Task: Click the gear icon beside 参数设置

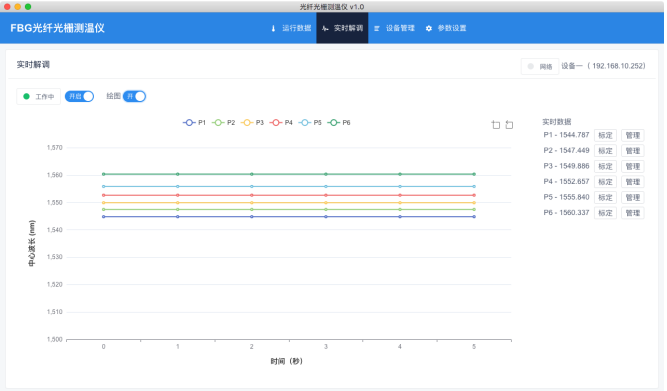Action: point(429,29)
